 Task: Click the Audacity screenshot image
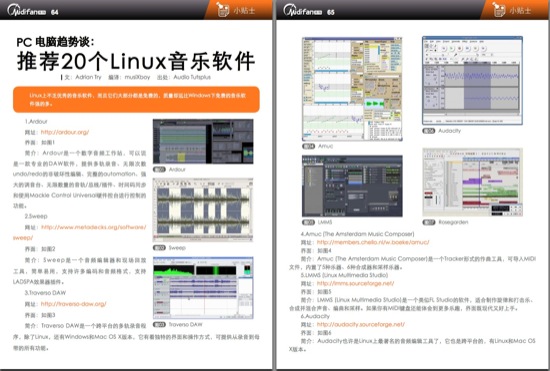(472, 80)
